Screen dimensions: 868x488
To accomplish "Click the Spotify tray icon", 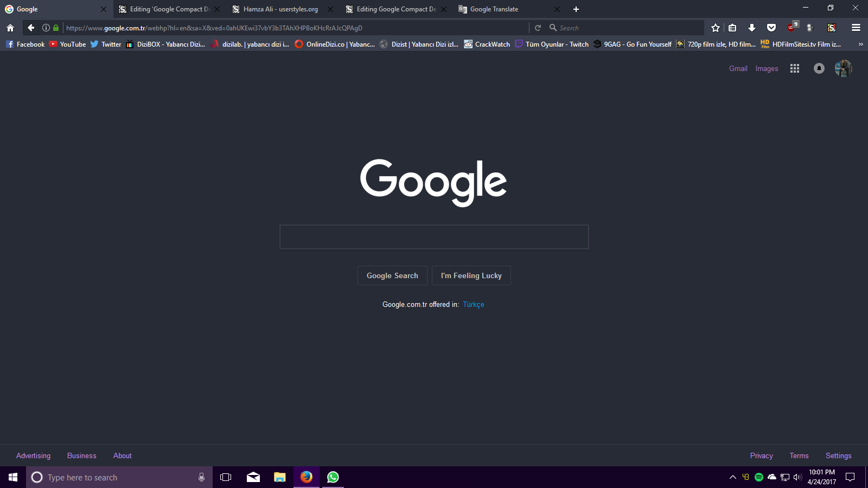I will (x=759, y=477).
